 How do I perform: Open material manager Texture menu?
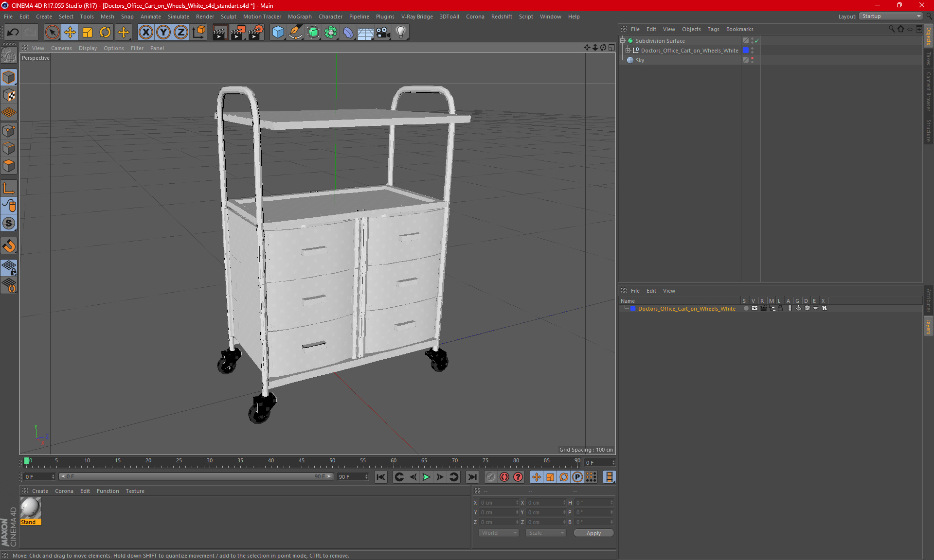(135, 491)
